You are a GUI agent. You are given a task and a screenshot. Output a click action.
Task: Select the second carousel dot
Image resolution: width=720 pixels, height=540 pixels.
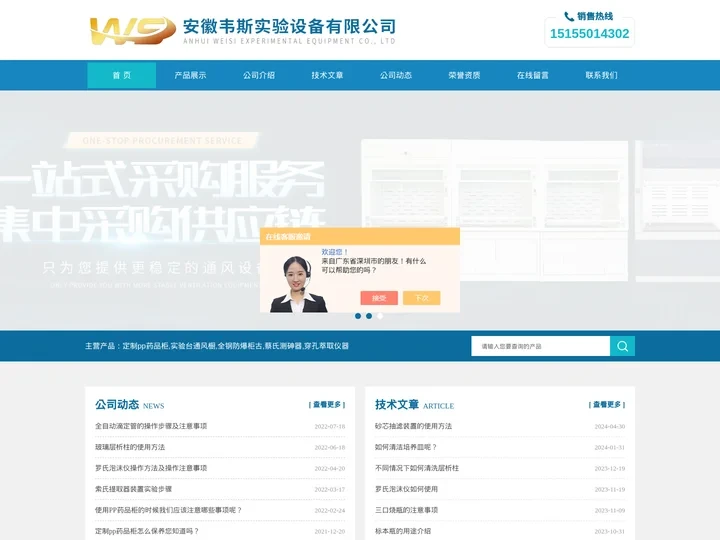(x=369, y=316)
